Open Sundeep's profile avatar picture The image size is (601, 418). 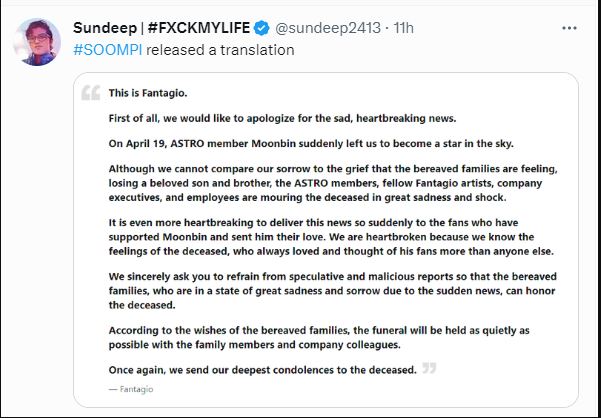pyautogui.click(x=37, y=42)
